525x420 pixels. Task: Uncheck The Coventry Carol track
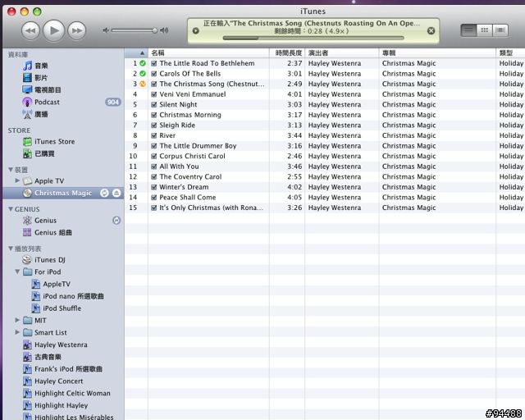click(154, 177)
